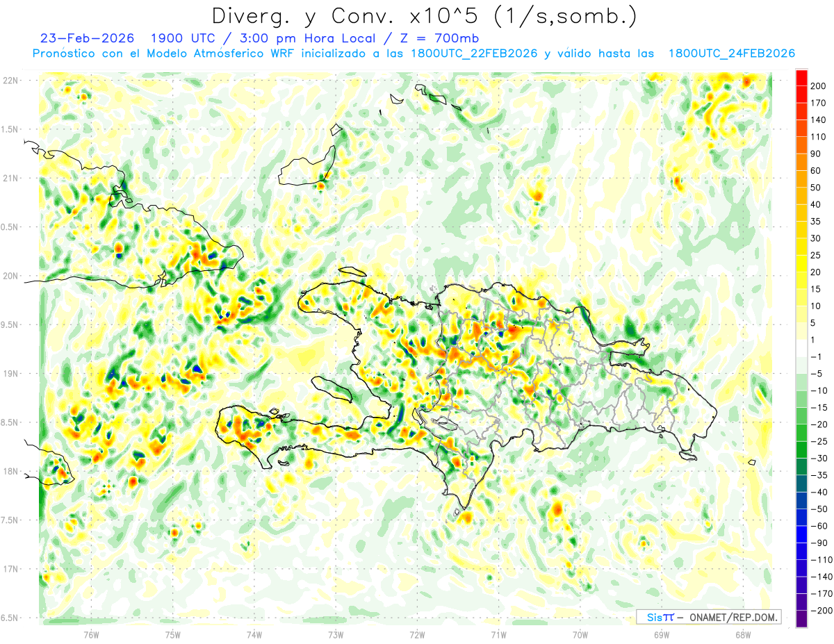
Task: Click the latitude label '9.5N'
Action: [10, 324]
